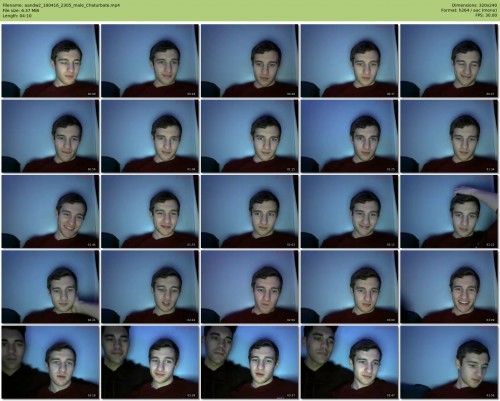Click the timestamp on the hand-on-head thumbnail
The image size is (500, 401).
tap(490, 245)
